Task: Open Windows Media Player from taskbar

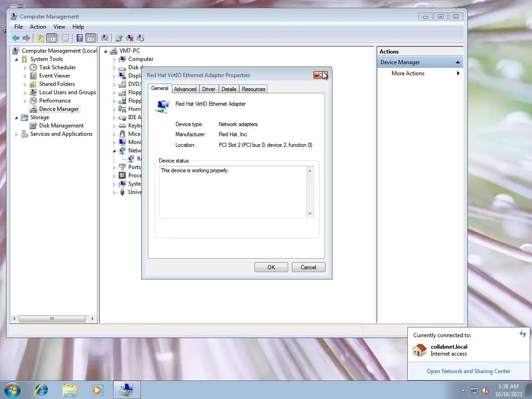Action: point(98,390)
